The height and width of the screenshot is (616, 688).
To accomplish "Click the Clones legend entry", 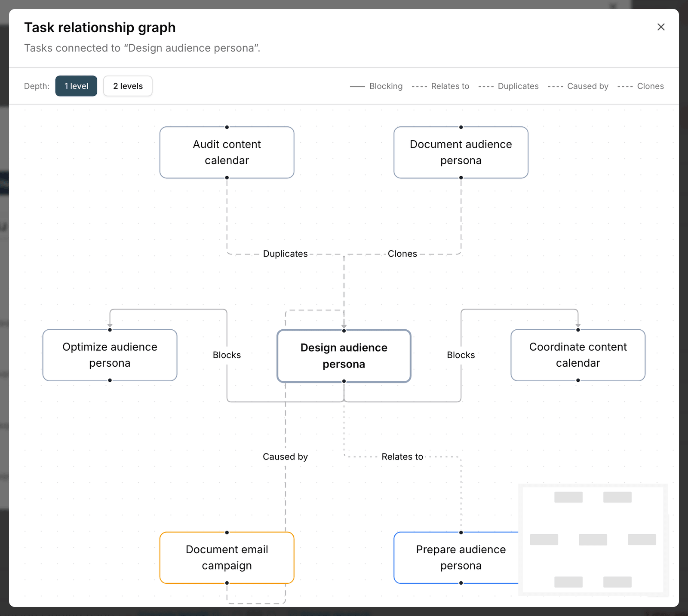I will [640, 86].
